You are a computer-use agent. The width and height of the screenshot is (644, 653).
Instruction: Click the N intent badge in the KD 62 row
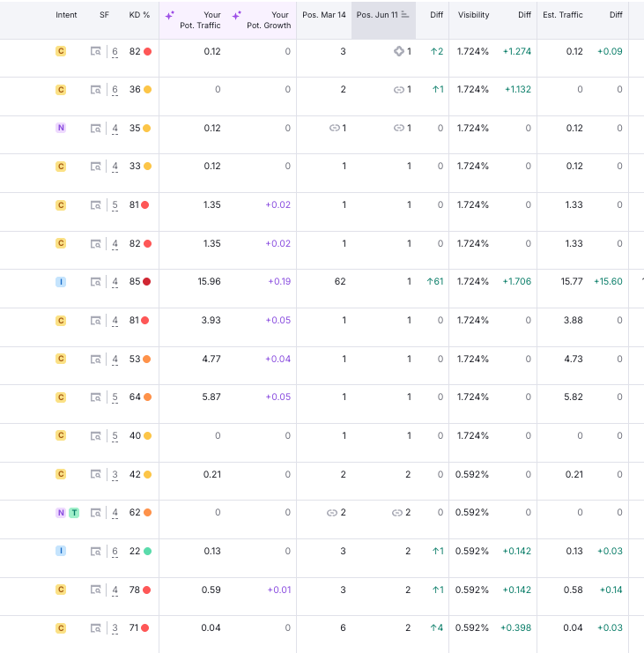click(61, 513)
